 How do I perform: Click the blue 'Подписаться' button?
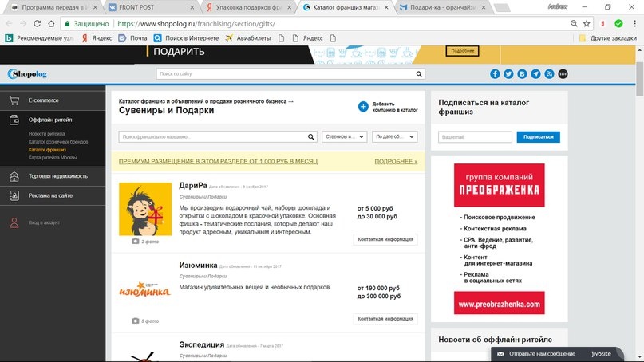(538, 136)
